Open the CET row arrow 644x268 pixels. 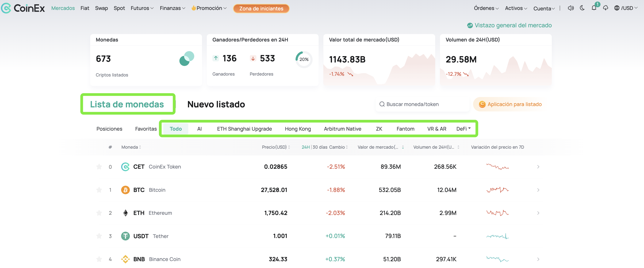coord(538,167)
